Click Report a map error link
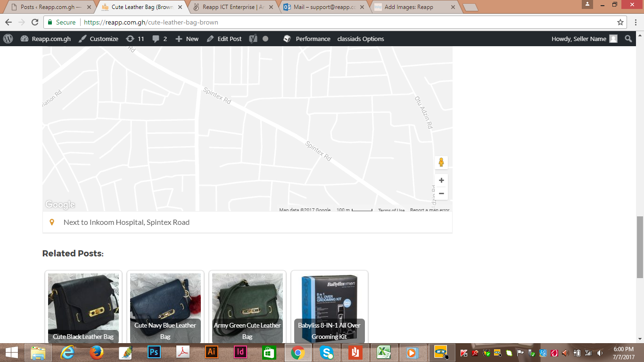Screen dimensions: 644x362 point(429,210)
